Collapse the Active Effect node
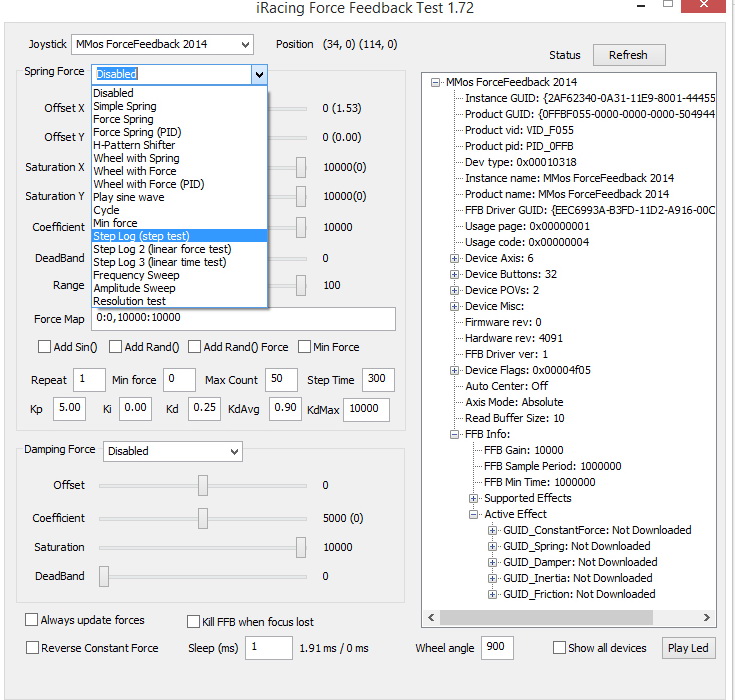The height and width of the screenshot is (700, 735). [473, 514]
